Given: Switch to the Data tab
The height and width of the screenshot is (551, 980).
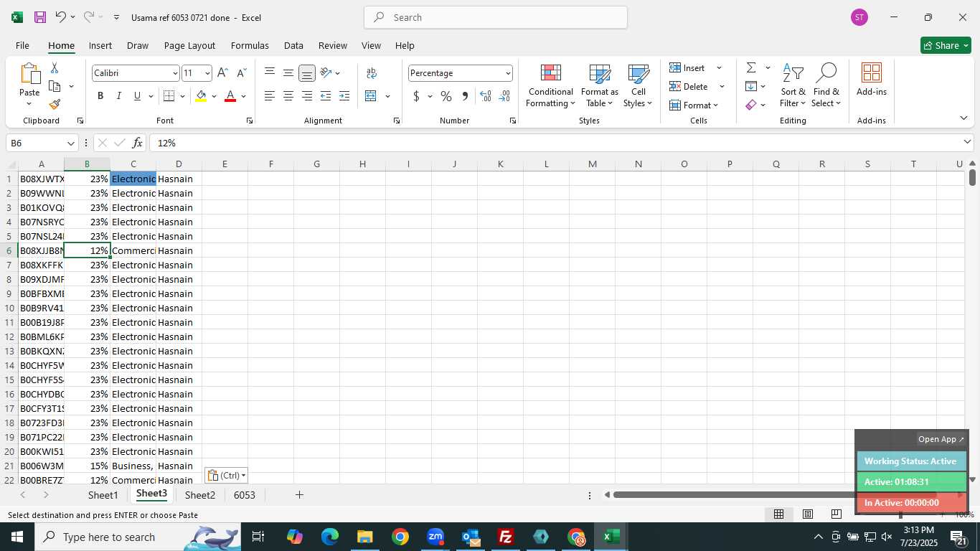Looking at the screenshot, I should pos(293,45).
